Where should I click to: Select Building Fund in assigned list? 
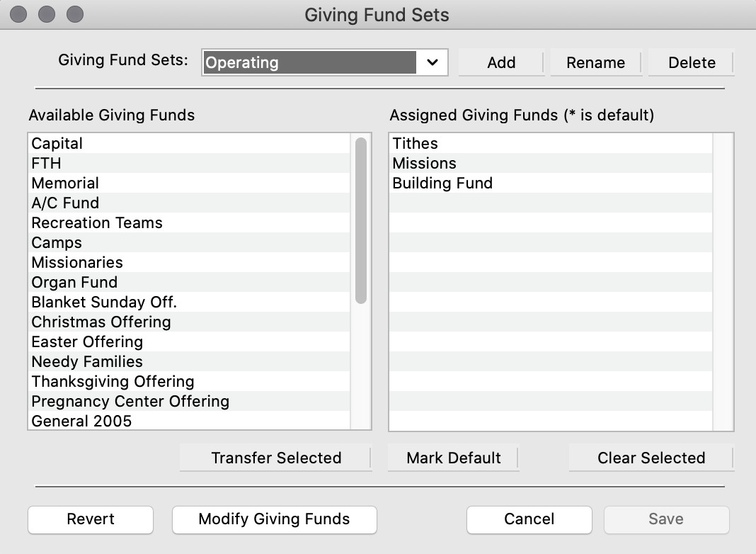[551, 183]
